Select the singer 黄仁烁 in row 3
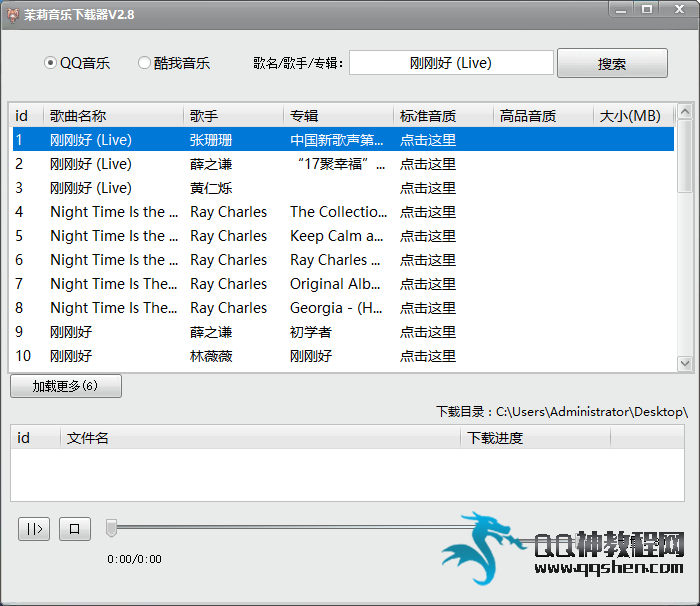 211,188
